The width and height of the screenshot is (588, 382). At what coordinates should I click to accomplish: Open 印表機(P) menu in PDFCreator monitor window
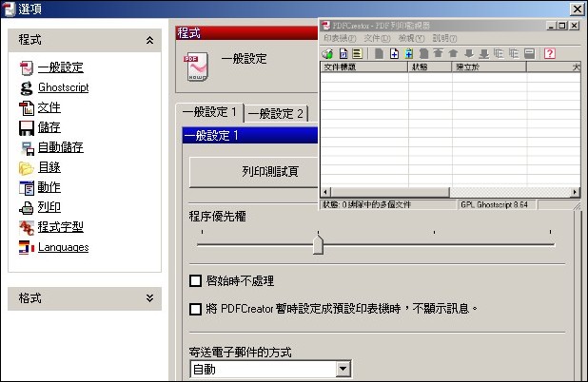tap(340, 38)
